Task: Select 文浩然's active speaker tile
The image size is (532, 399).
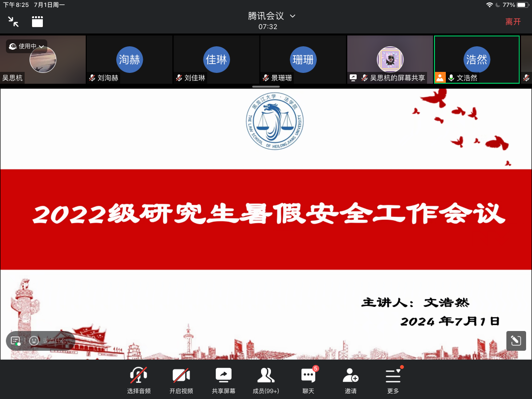Action: tap(476, 60)
